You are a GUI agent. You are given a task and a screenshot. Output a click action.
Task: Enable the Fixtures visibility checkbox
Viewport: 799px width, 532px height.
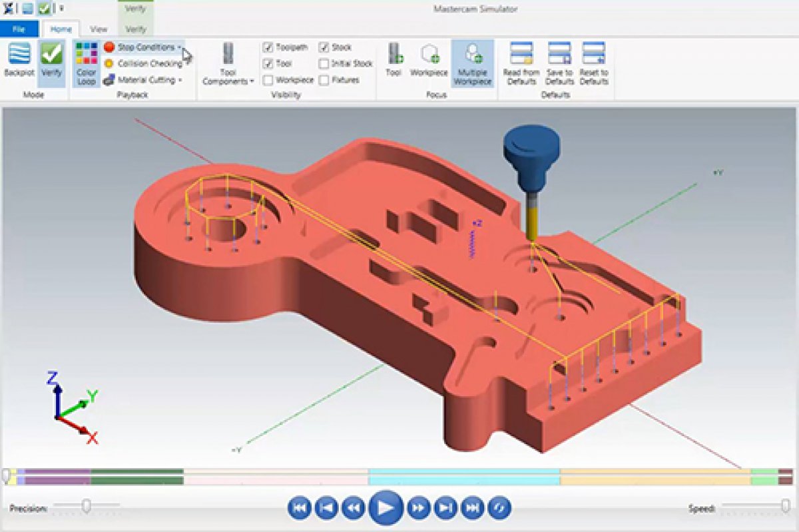(324, 81)
